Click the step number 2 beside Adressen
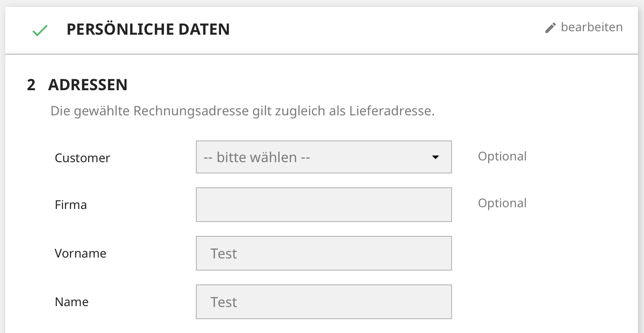Viewport: 644px width, 333px height. [31, 85]
